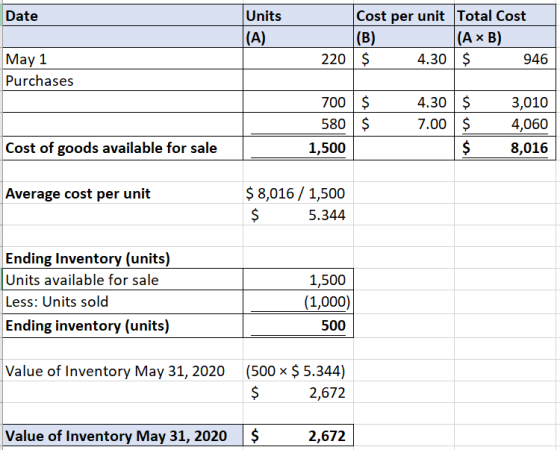
Task: Select the 4.30 cost cell in the 700 units row
Action: click(404, 102)
